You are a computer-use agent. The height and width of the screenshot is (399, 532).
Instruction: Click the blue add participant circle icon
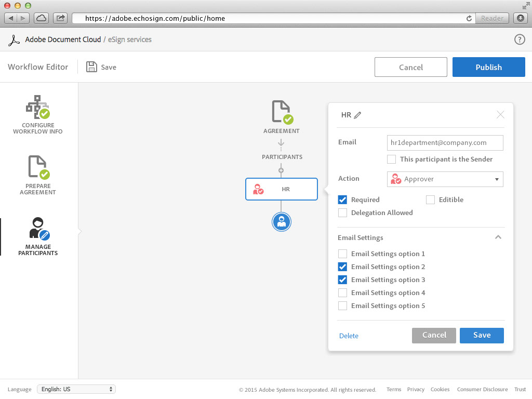tap(282, 222)
